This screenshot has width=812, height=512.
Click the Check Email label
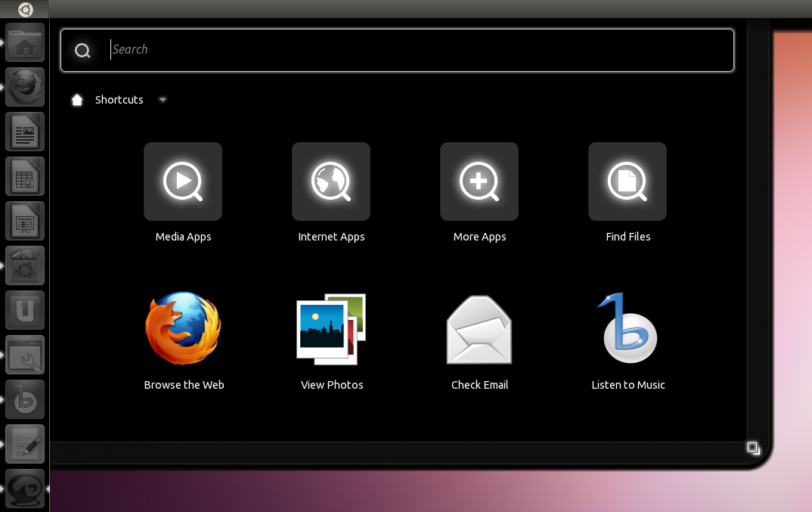point(479,385)
